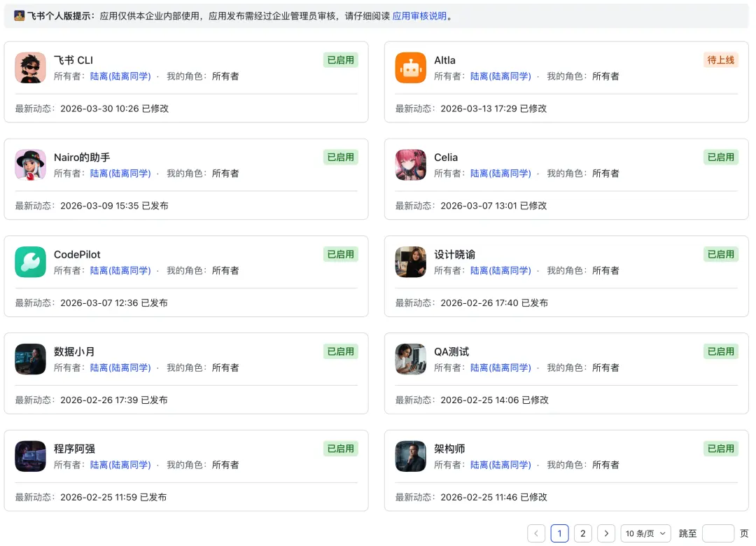
Task: Click the 已启用 badge on 程序阿强
Action: pos(340,449)
